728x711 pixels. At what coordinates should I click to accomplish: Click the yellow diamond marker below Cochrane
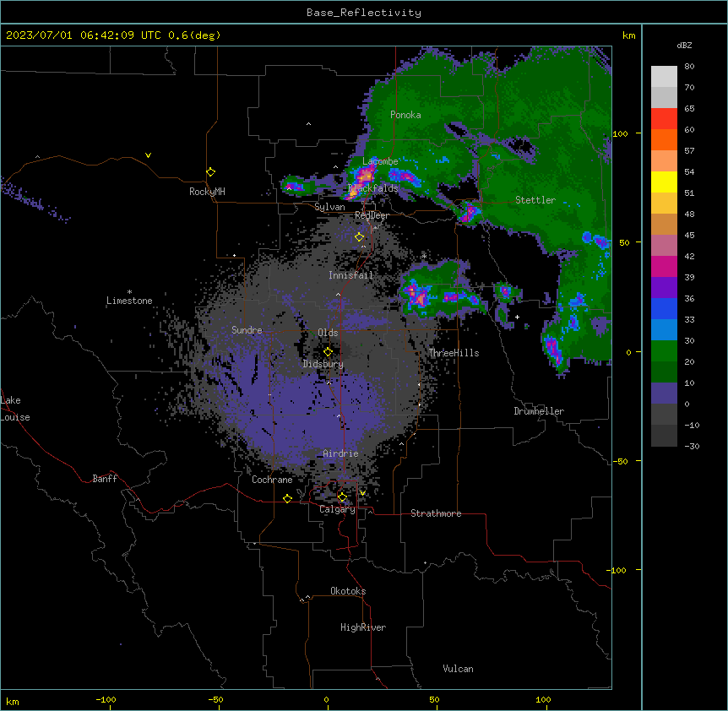point(287,498)
